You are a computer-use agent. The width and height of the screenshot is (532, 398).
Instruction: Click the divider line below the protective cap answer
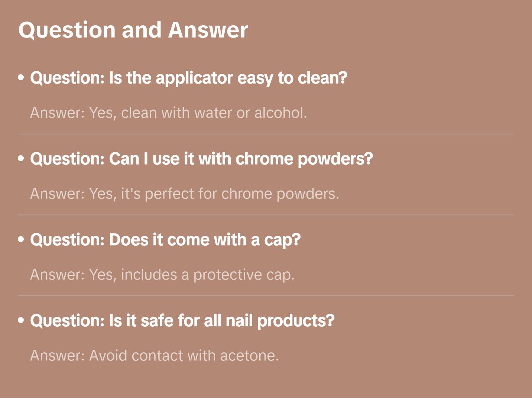[266, 296]
